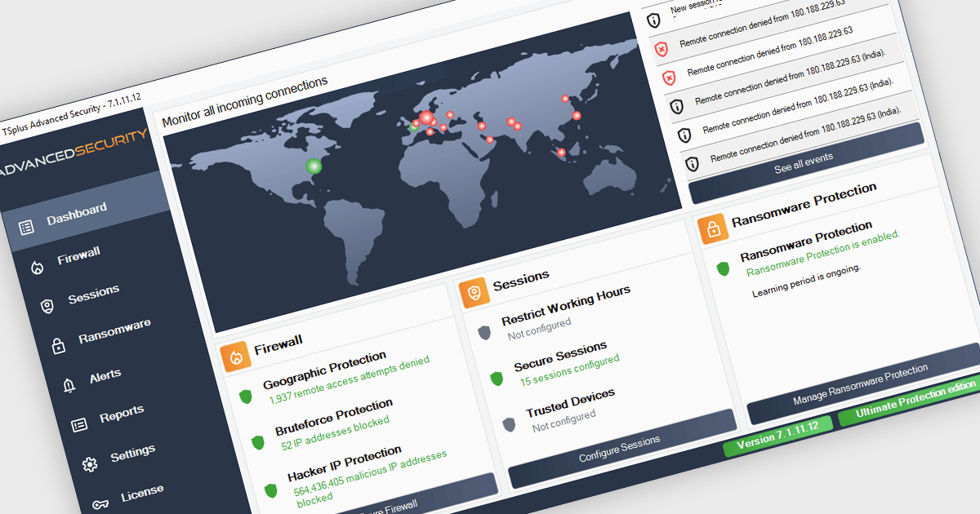Click Configure Sessions button
The height and width of the screenshot is (514, 980).
[x=621, y=449]
